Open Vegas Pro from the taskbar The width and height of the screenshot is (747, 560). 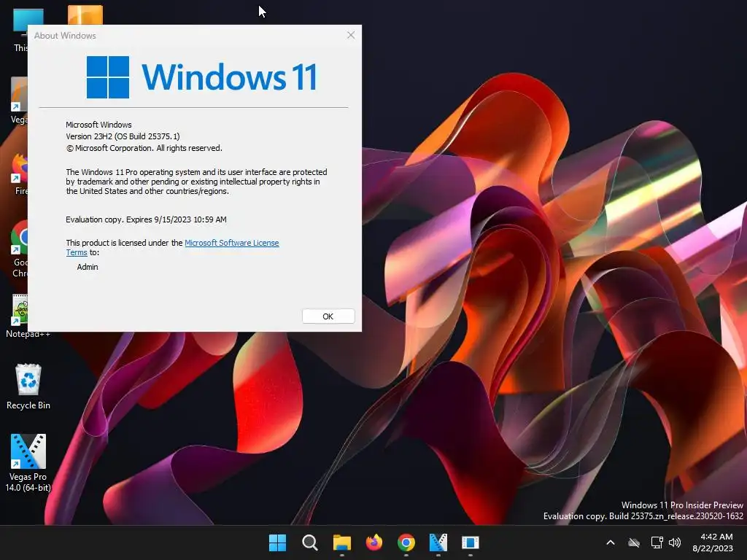438,542
